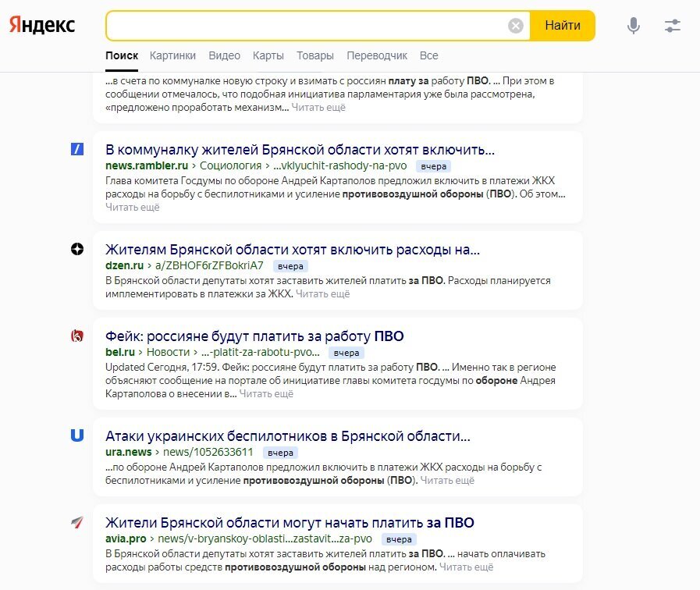Screen dimensions: 700x590
Task: Click the snippet text 'Updated Сегодня, 17:59'
Action: [x=162, y=368]
